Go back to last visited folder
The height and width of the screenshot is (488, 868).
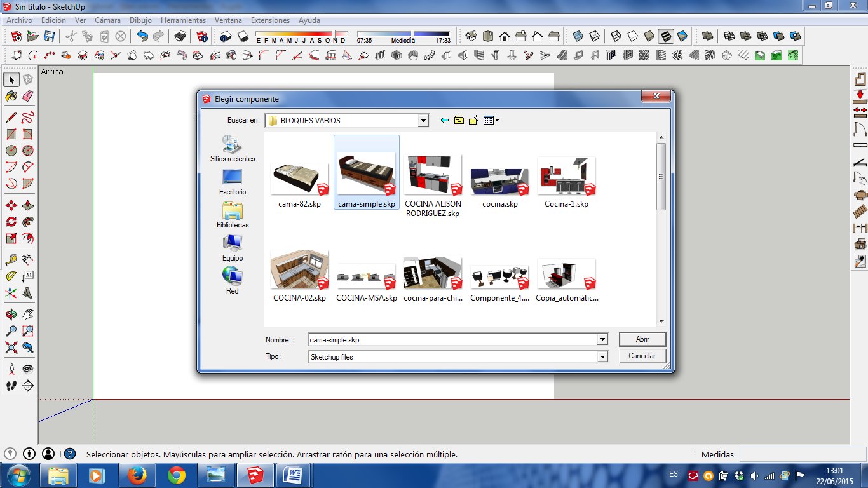(444, 120)
